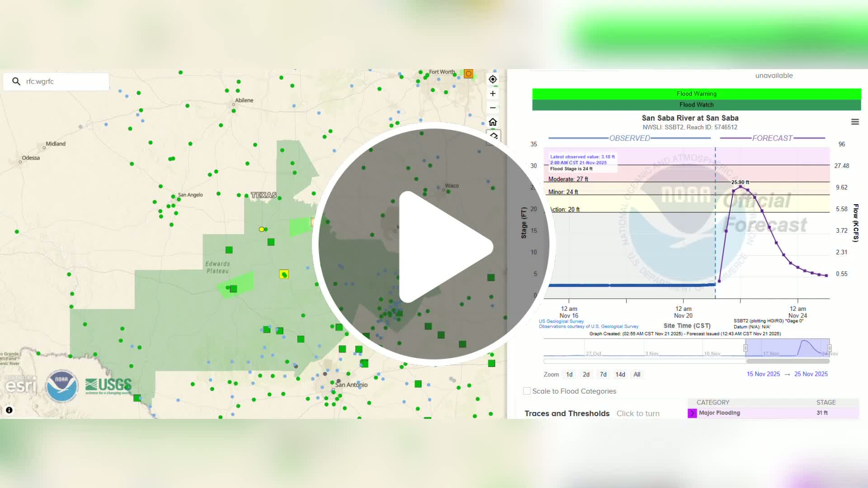Select the yellow-highlighted square gauge
Screen dimensions: 868x488
click(284, 274)
